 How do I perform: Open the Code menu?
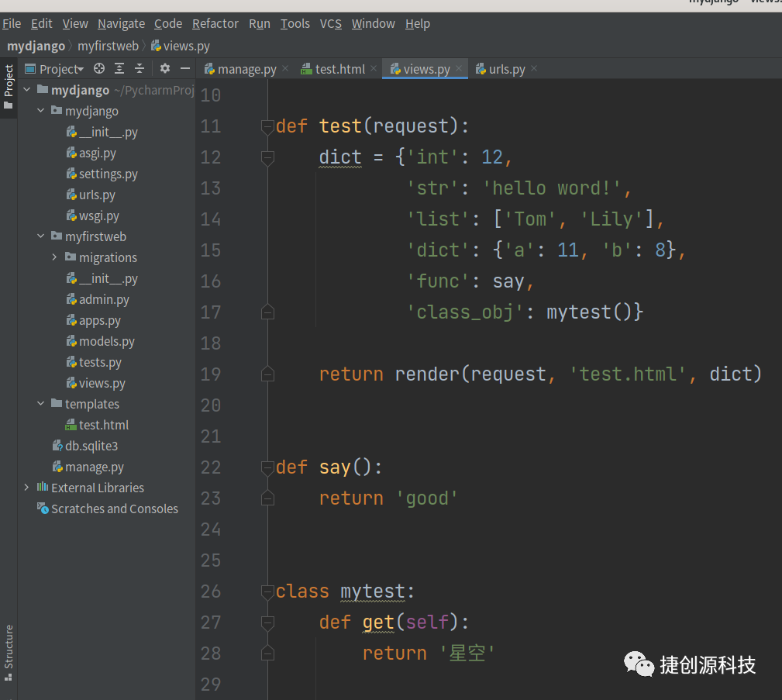[168, 23]
